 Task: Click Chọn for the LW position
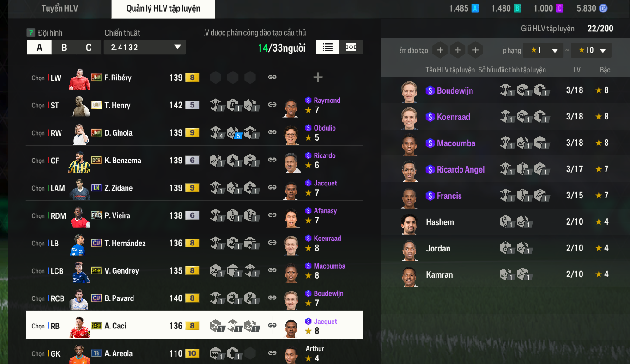click(38, 78)
